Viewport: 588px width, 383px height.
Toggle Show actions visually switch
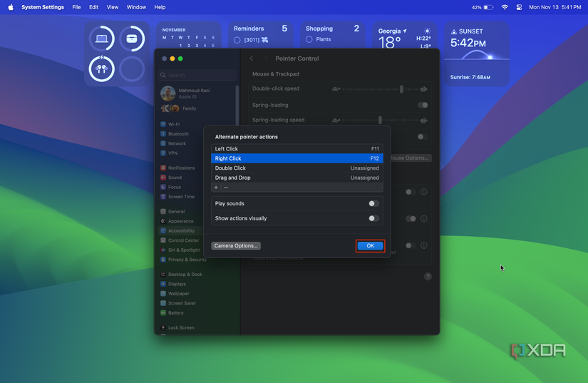click(373, 218)
